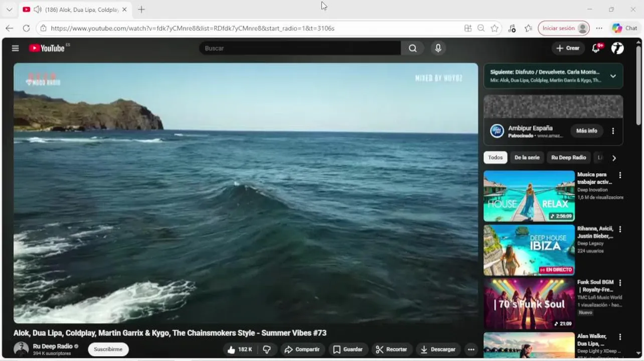Click the search magnifier button
Image resolution: width=644 pixels, height=361 pixels.
[x=412, y=48]
